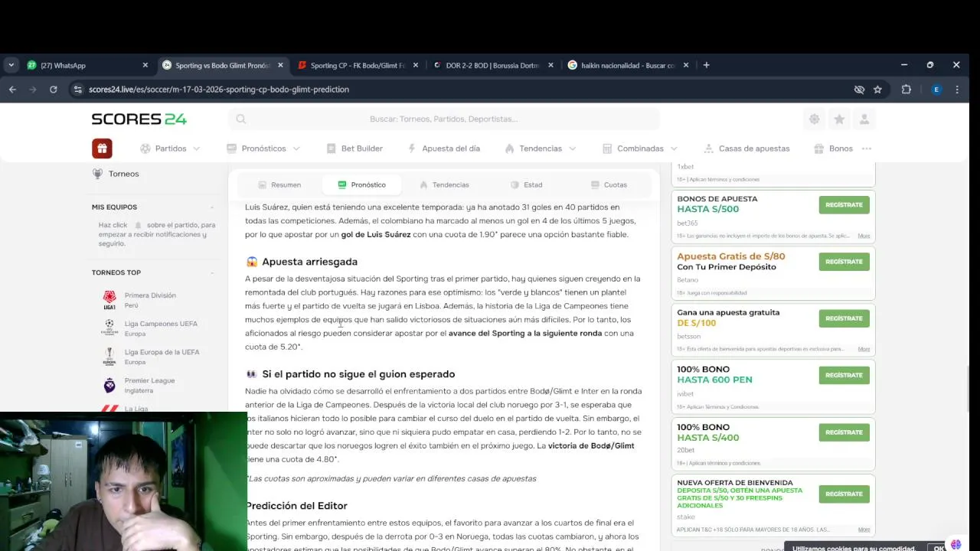
Task: Click the search magnifier icon
Action: click(241, 119)
